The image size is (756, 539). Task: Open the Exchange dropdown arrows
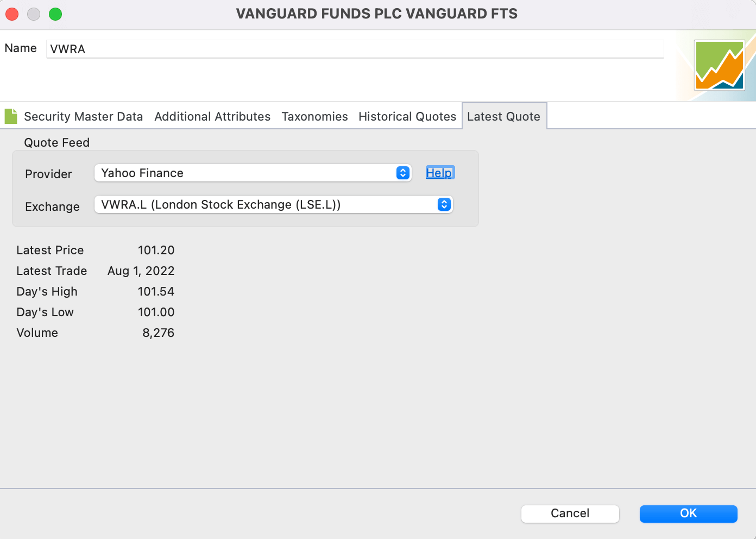(444, 204)
